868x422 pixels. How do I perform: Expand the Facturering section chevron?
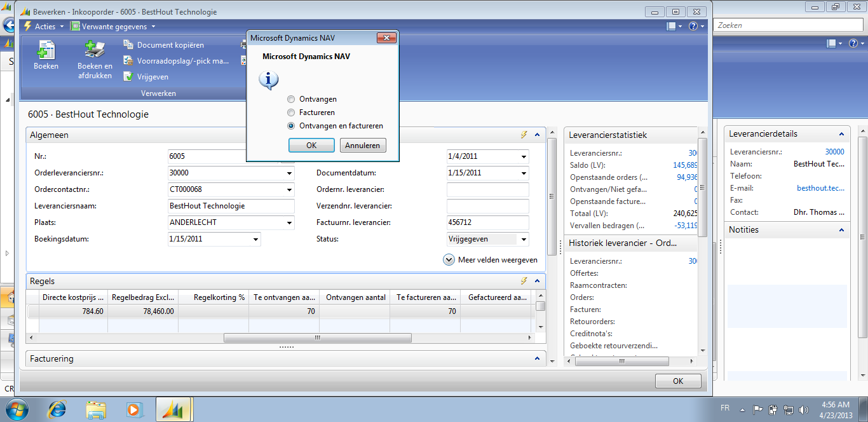pos(538,358)
